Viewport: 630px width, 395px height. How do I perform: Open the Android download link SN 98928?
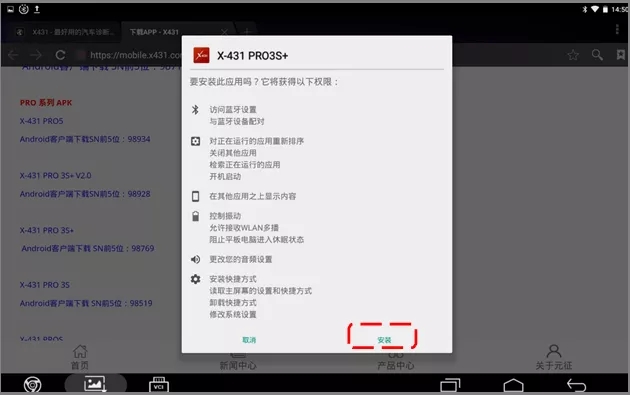[85, 194]
